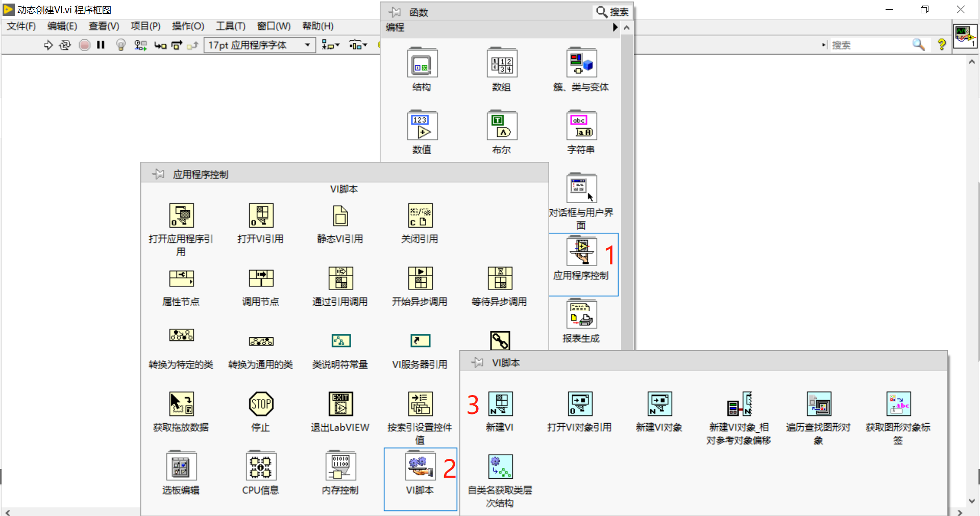This screenshot has height=516, width=980.
Task: Select the 退出LabVIEW icon
Action: tap(340, 404)
